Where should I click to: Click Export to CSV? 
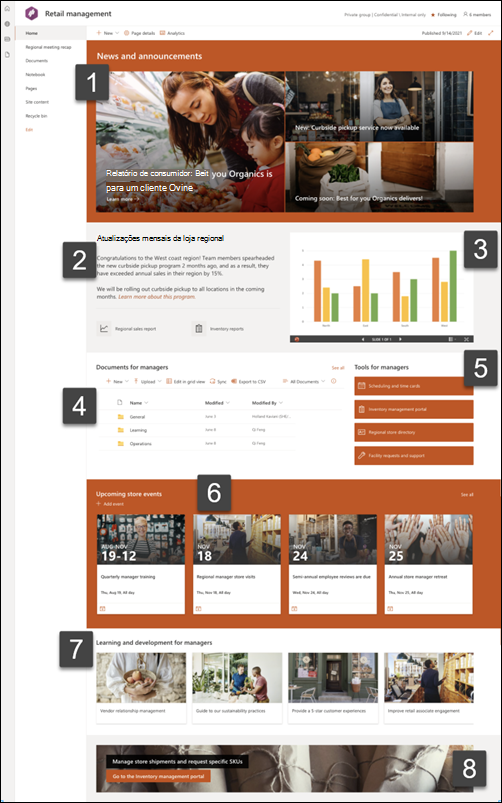(248, 382)
